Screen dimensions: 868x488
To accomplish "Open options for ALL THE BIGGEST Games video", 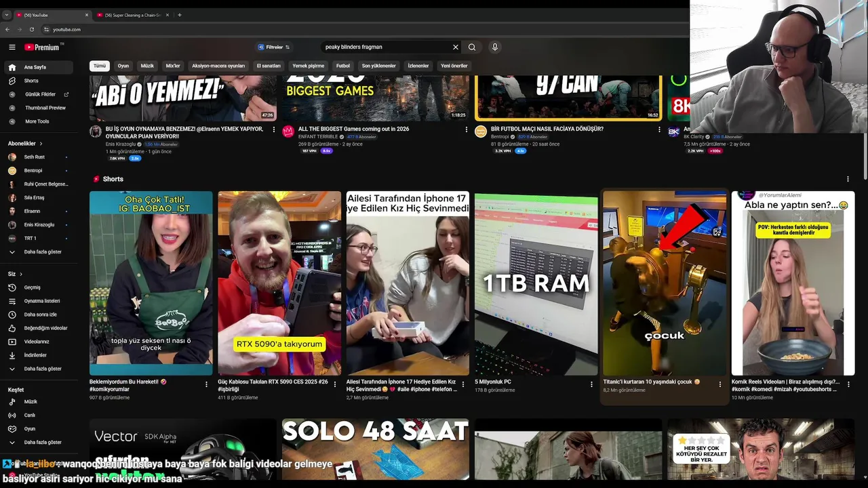I will coord(467,129).
